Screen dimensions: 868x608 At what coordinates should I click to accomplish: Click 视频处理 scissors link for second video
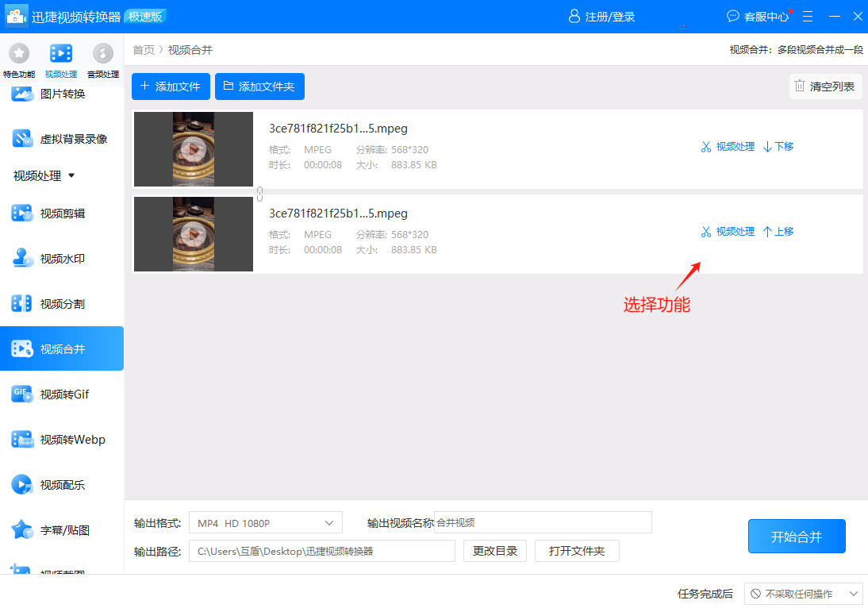728,232
